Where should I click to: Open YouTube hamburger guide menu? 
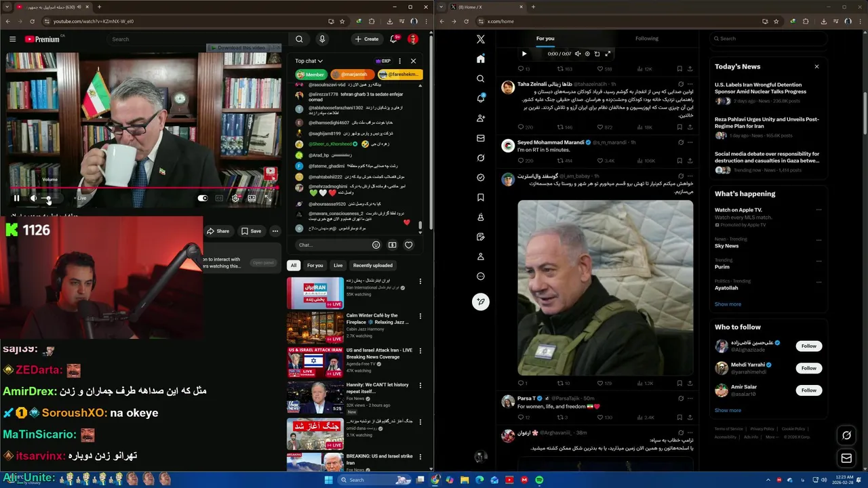click(x=12, y=39)
